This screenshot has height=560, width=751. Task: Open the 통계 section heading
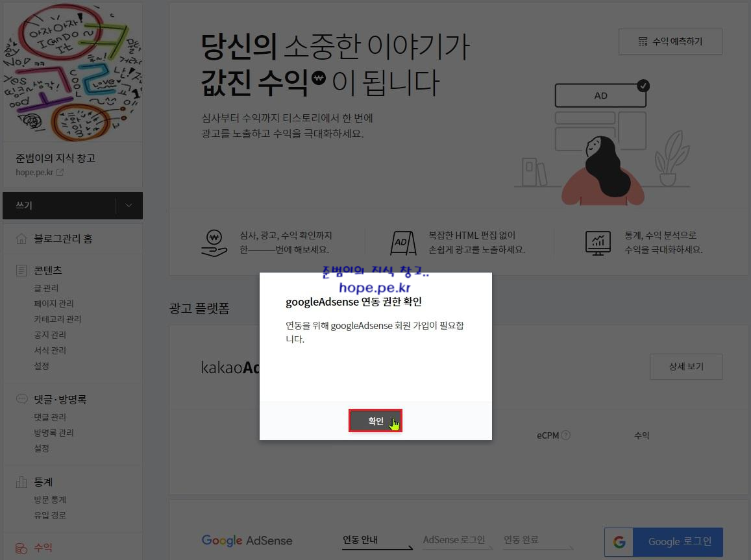[x=43, y=482]
